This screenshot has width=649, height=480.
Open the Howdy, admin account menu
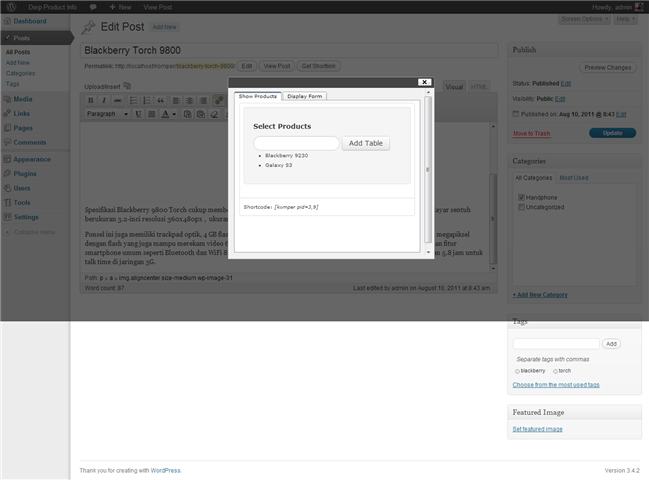coord(617,7)
